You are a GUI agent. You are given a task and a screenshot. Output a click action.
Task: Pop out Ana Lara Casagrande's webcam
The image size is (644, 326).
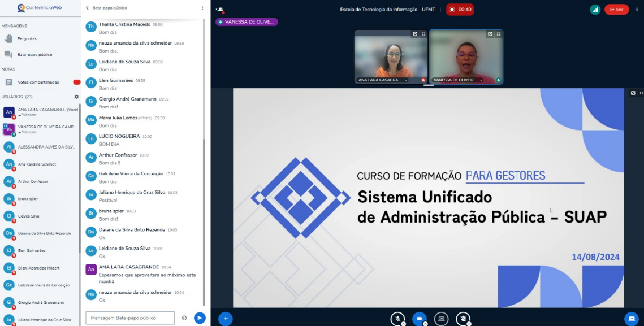(415, 34)
